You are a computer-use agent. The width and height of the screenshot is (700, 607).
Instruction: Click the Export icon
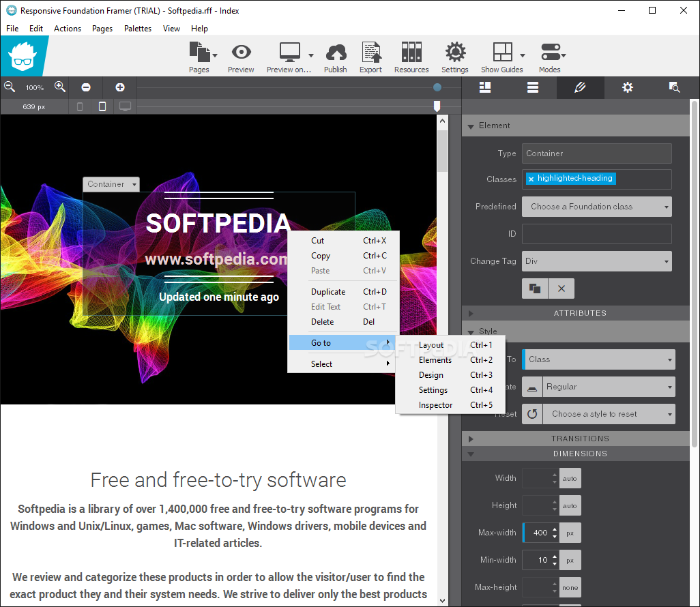coord(371,53)
